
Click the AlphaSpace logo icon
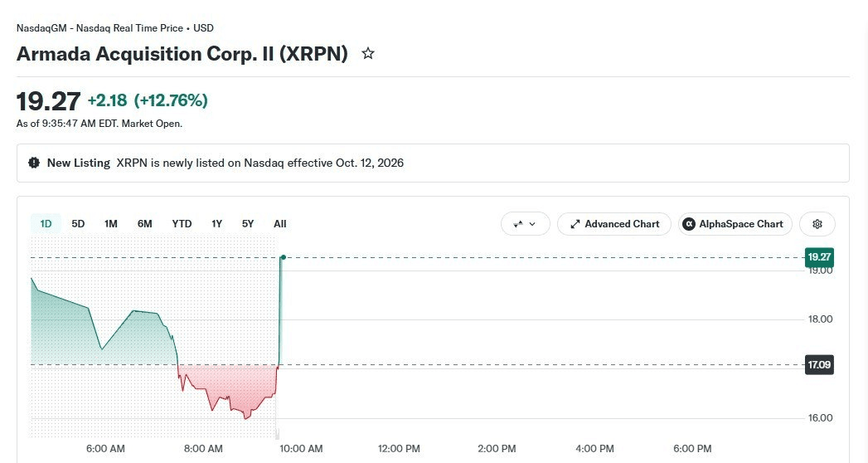click(689, 224)
